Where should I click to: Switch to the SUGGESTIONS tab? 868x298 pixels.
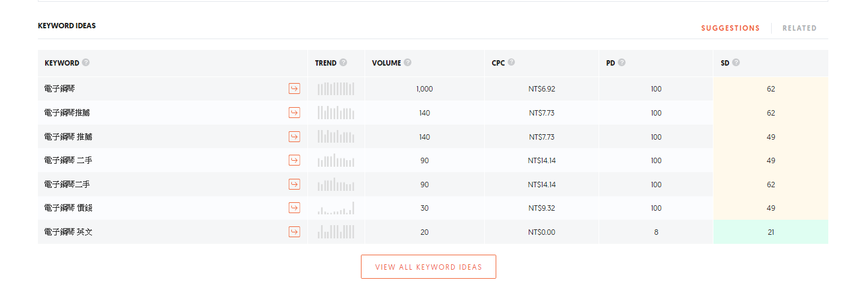click(730, 28)
